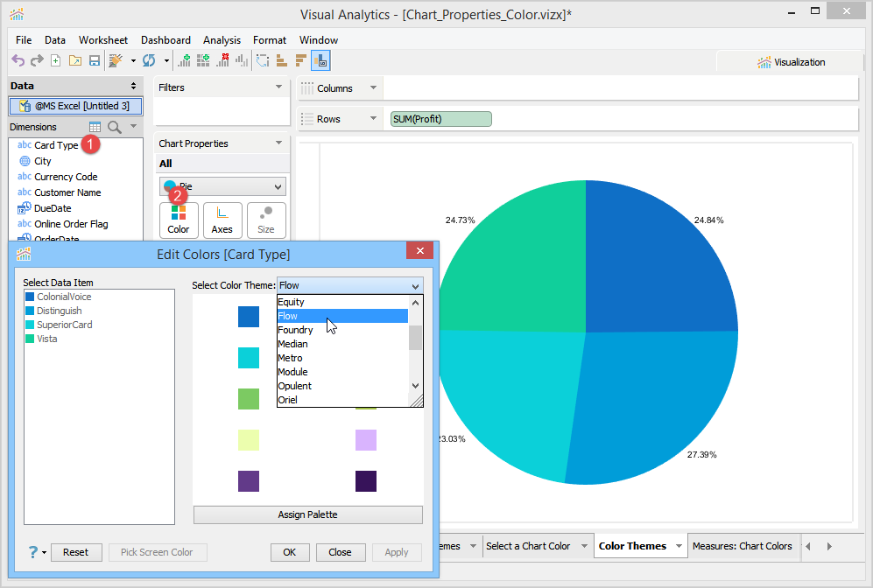The width and height of the screenshot is (873, 588).
Task: Select SuperiorCard in data item list
Action: pos(64,325)
